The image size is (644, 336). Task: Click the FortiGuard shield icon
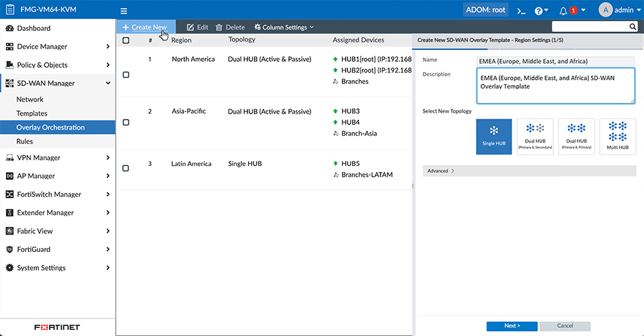click(x=9, y=249)
